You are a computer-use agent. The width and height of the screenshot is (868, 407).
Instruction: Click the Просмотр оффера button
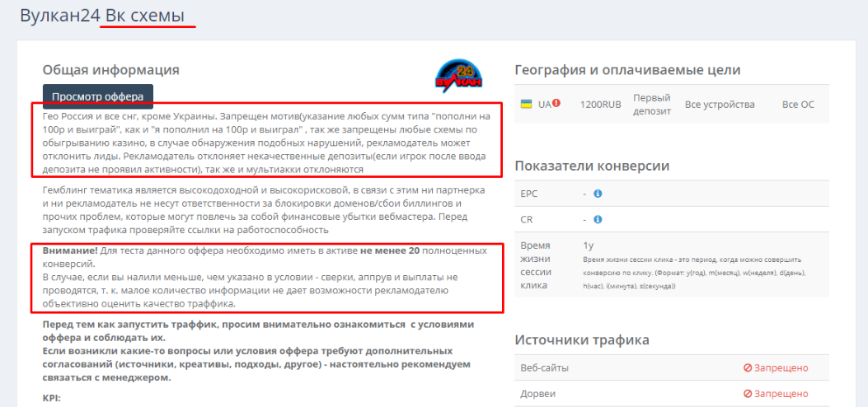click(x=98, y=96)
